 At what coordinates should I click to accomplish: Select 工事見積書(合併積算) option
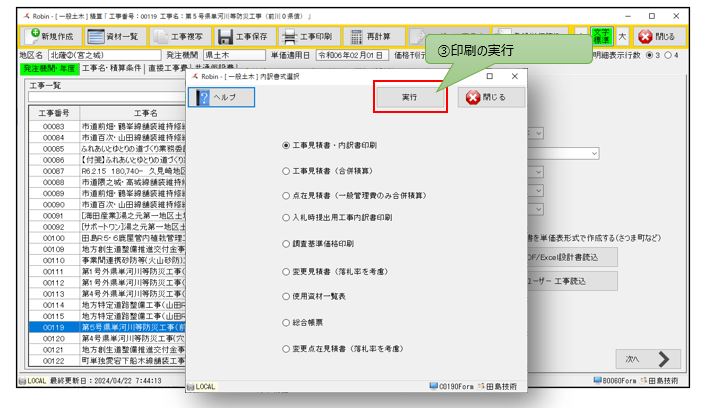coord(327,171)
